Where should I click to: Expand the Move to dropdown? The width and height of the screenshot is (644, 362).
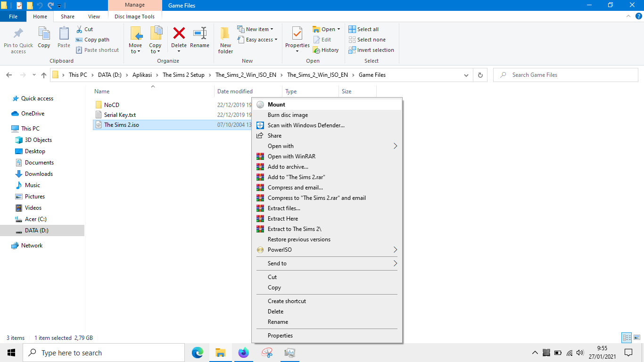tap(135, 49)
